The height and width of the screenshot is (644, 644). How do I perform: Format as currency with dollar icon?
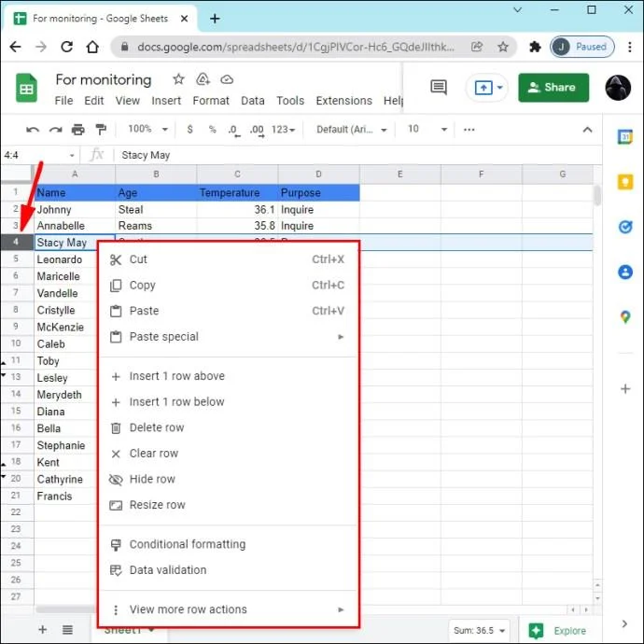tap(189, 130)
